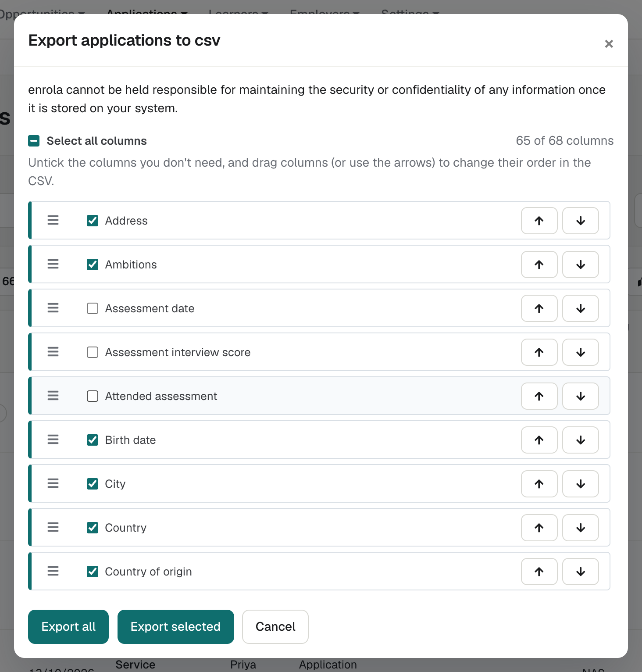Untick the Address checkbox

click(x=93, y=221)
